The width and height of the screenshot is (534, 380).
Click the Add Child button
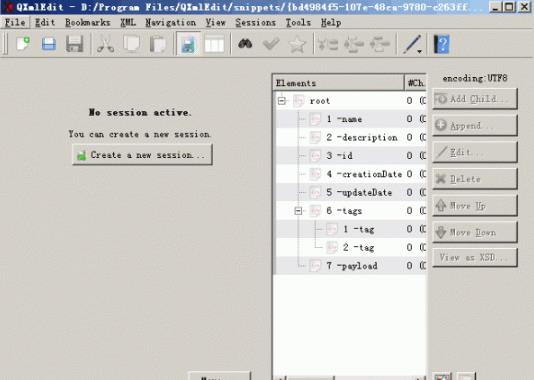click(475, 99)
